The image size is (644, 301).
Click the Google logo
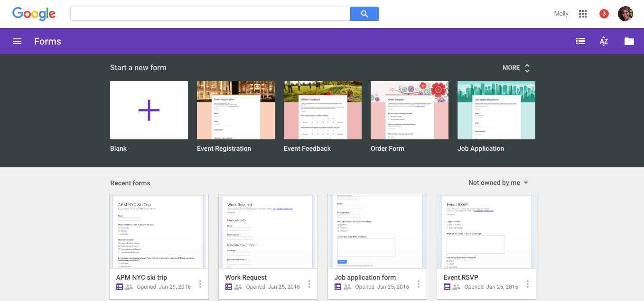tap(34, 14)
